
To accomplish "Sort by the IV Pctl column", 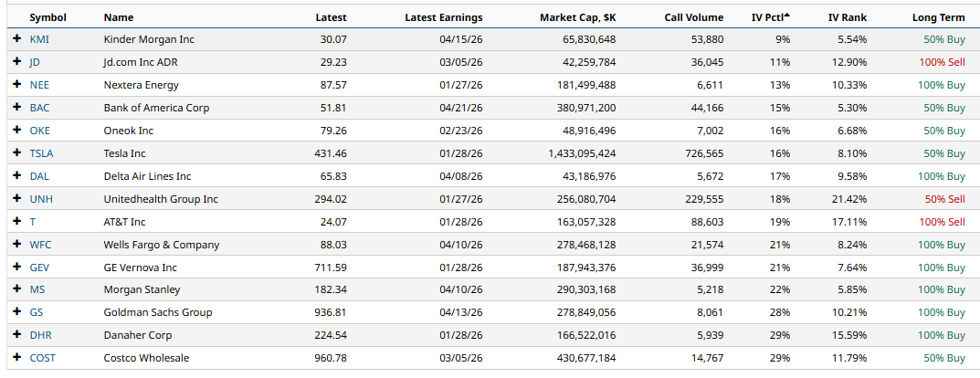I will [x=769, y=17].
